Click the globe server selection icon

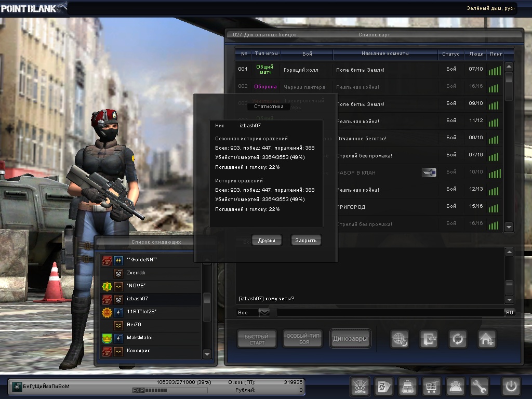click(400, 339)
